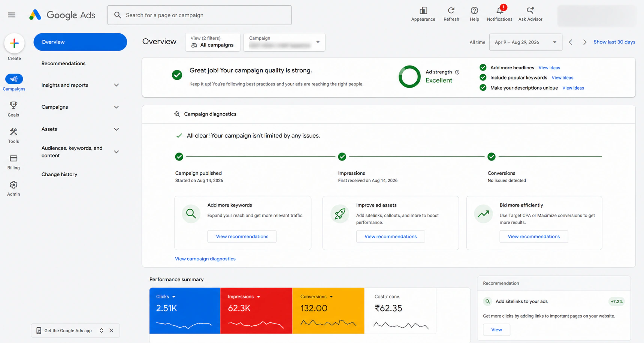Screen dimensions: 644x343
Task: Open the Campaign selector dropdown
Action: (284, 42)
